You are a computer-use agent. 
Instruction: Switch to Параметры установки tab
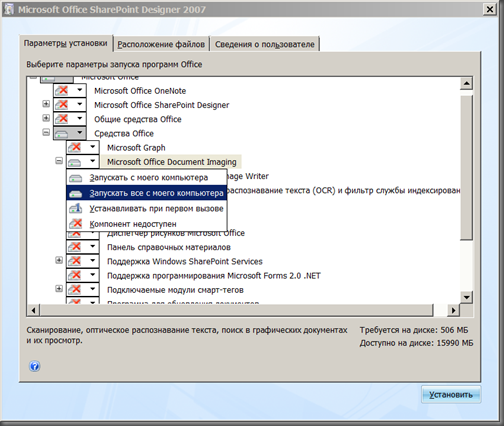click(x=66, y=43)
